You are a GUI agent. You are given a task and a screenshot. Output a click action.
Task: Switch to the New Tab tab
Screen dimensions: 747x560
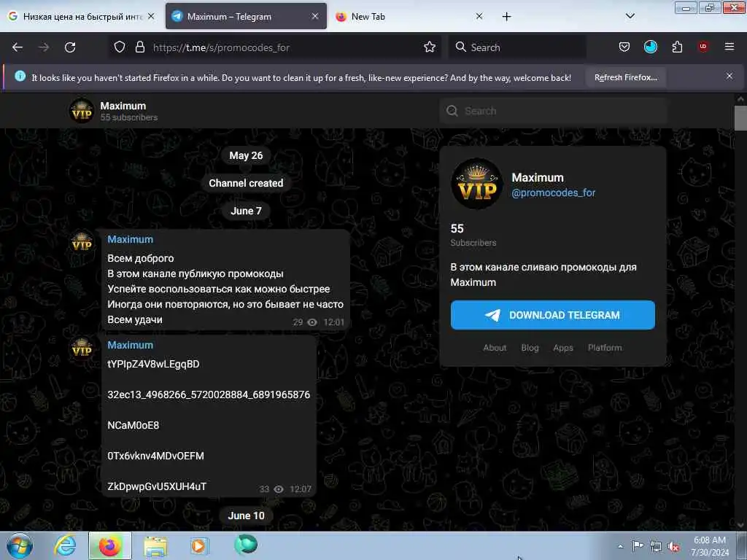410,16
